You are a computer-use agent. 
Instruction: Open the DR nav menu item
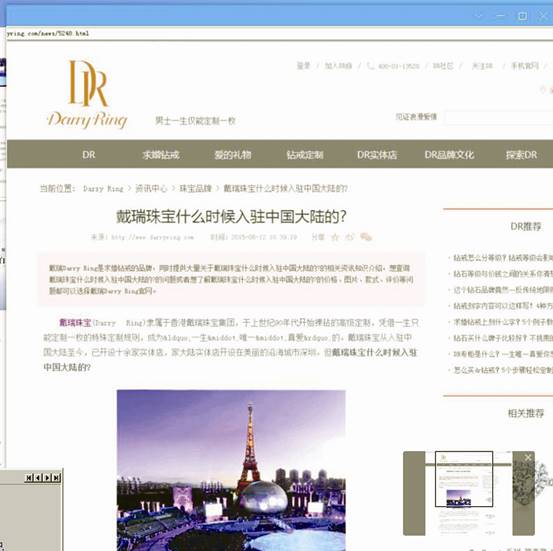[89, 155]
